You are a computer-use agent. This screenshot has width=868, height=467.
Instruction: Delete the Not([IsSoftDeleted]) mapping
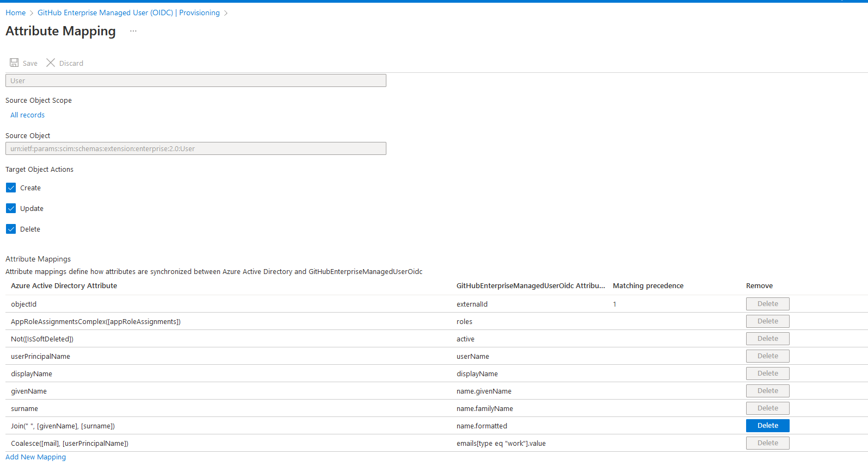767,339
